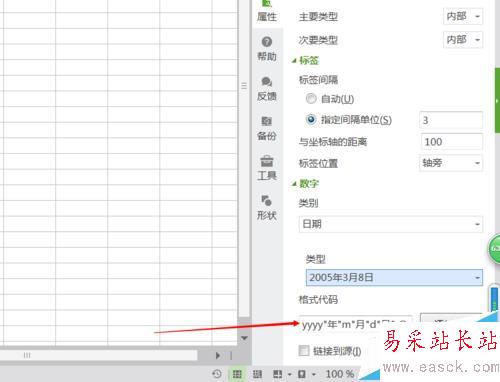Click the 标签间隔 label text
The height and width of the screenshot is (382, 500).
click(318, 80)
